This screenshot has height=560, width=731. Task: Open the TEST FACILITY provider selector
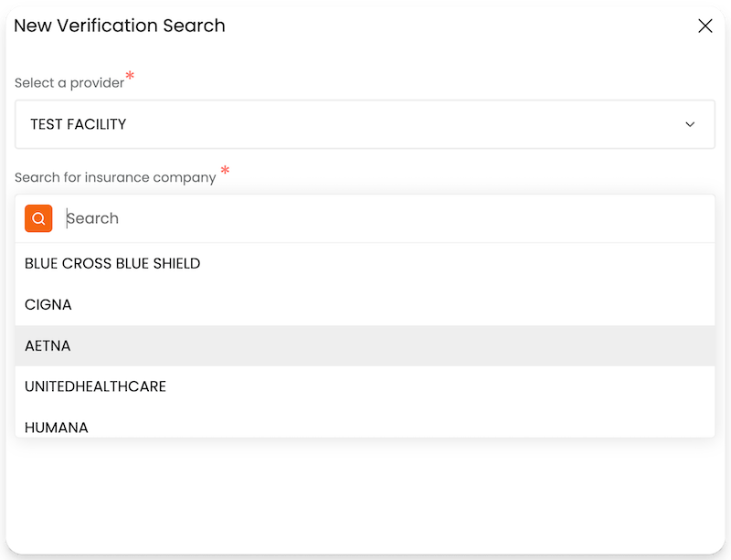pos(365,124)
